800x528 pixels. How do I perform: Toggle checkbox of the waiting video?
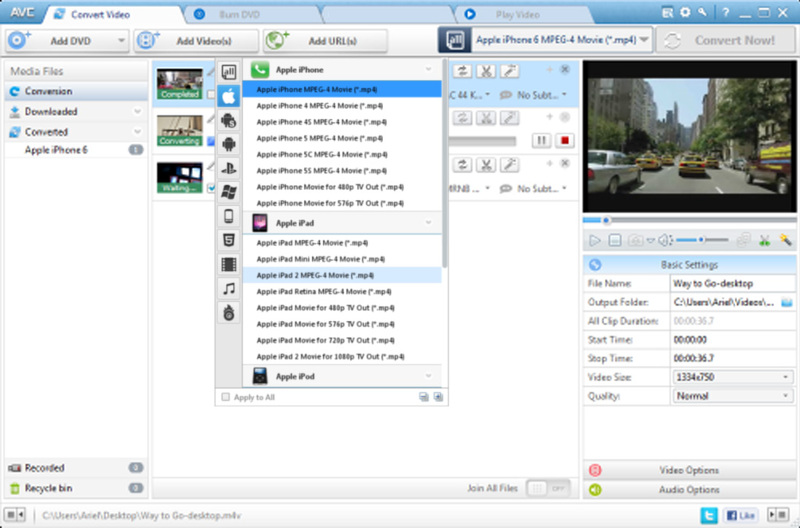pos(211,188)
